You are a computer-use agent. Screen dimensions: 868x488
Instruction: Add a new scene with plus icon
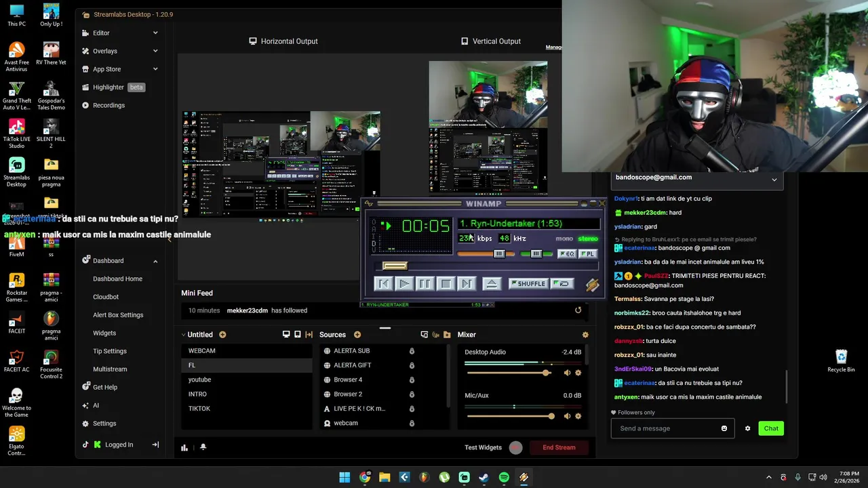(x=222, y=335)
